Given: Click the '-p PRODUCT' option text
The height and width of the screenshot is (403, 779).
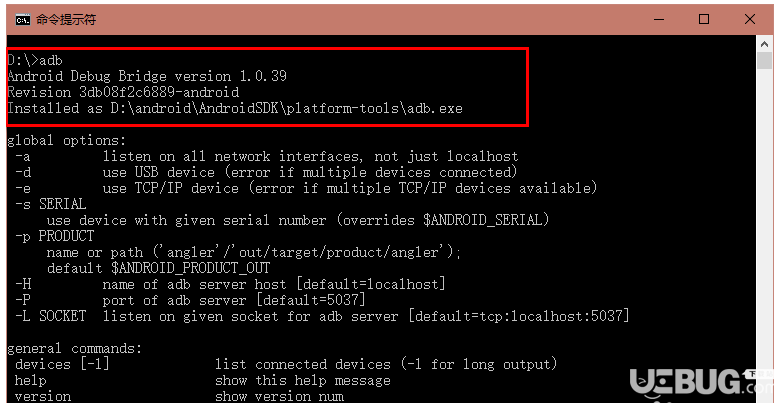Looking at the screenshot, I should click(55, 236).
